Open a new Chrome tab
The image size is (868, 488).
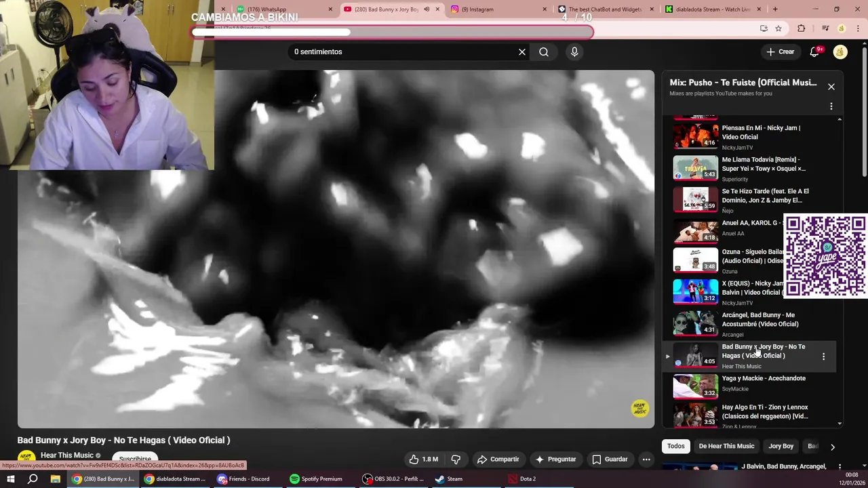775,9
